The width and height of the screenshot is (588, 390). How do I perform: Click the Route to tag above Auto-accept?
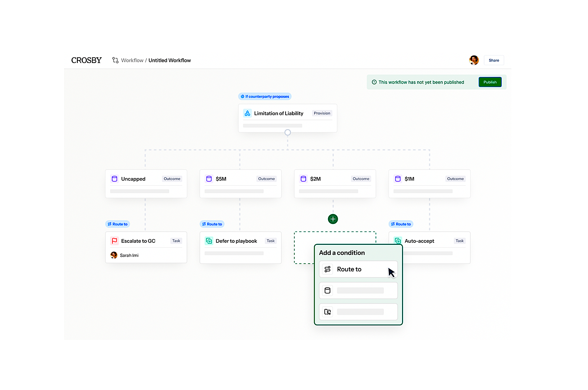pos(401,224)
